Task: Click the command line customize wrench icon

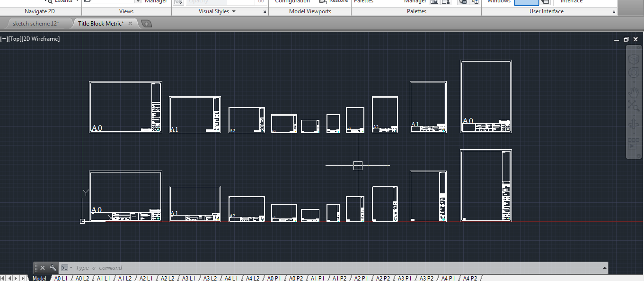Action: [53, 267]
